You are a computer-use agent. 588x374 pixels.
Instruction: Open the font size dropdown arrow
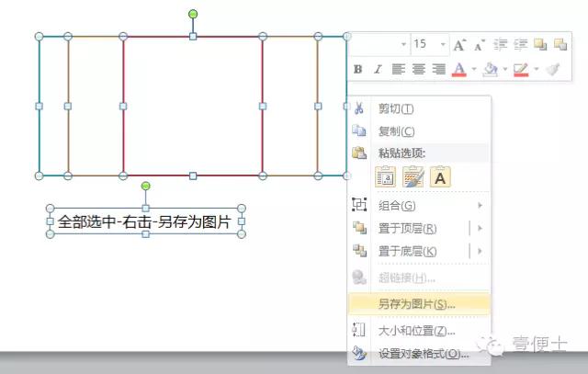tap(443, 44)
